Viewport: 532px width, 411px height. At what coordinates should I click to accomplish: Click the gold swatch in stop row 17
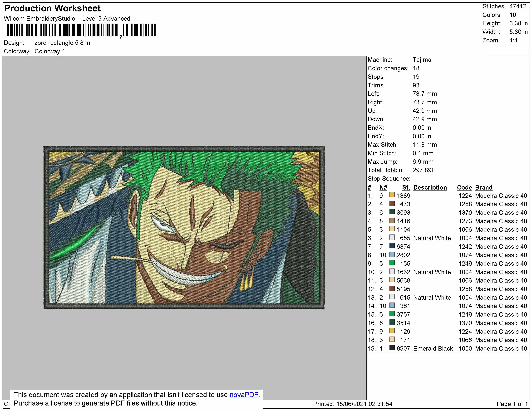392,331
